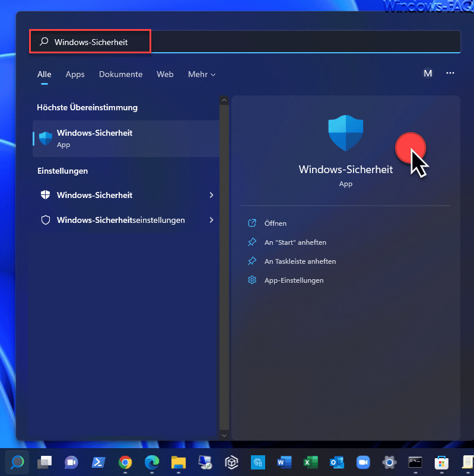This screenshot has width=474, height=476.
Task: Open Windows-Sicherheit under Einstellungen
Action: [126, 195]
